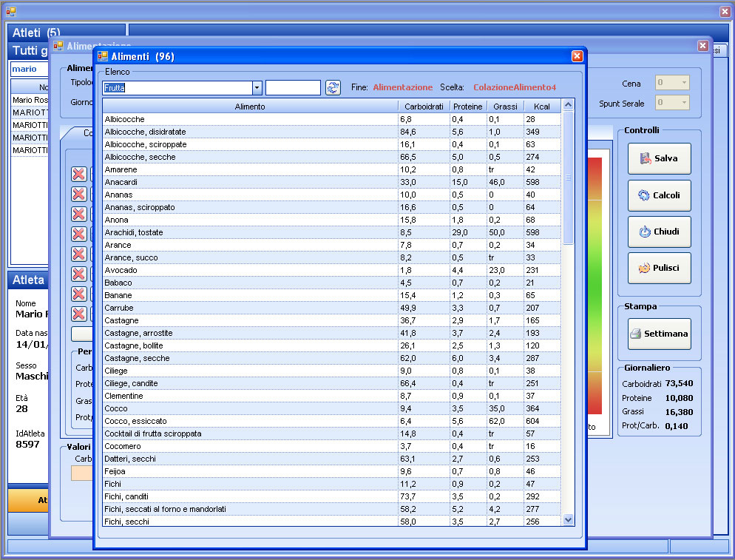Click the topmost red X delete icon
This screenshot has height=560, width=735.
click(x=78, y=174)
